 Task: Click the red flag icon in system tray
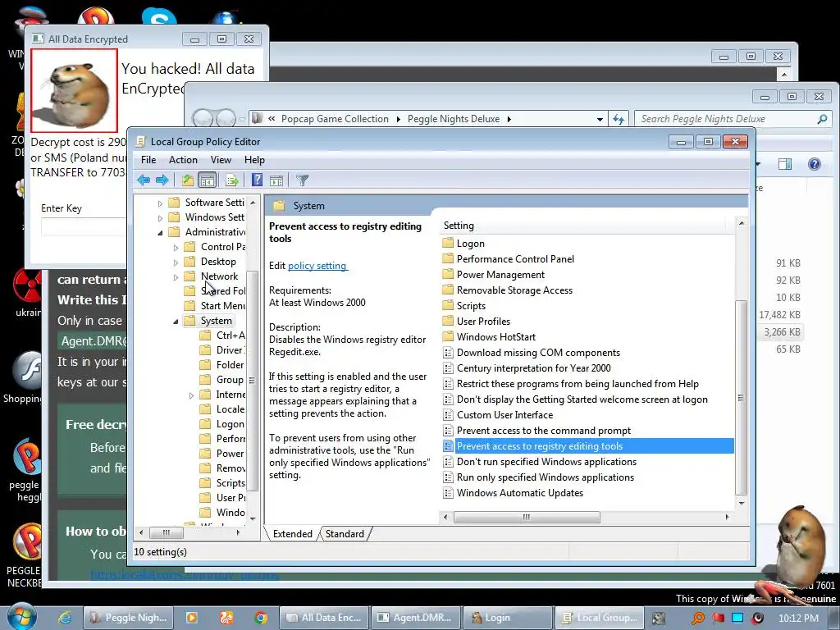[719, 618]
